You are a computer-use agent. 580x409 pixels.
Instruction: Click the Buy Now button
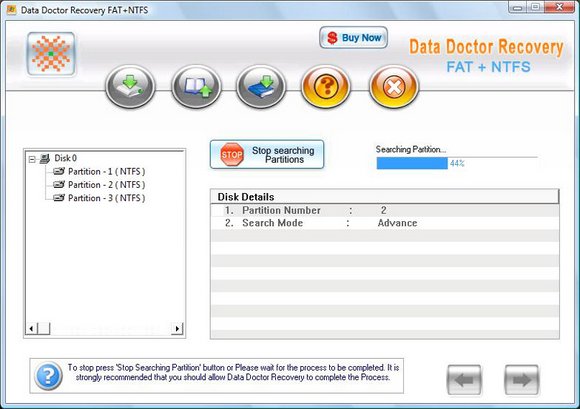(354, 37)
